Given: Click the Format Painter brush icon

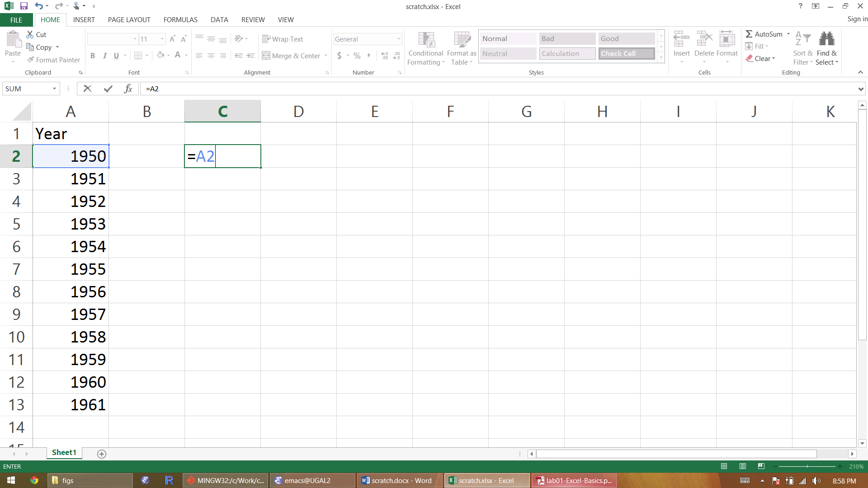Looking at the screenshot, I should tap(30, 60).
